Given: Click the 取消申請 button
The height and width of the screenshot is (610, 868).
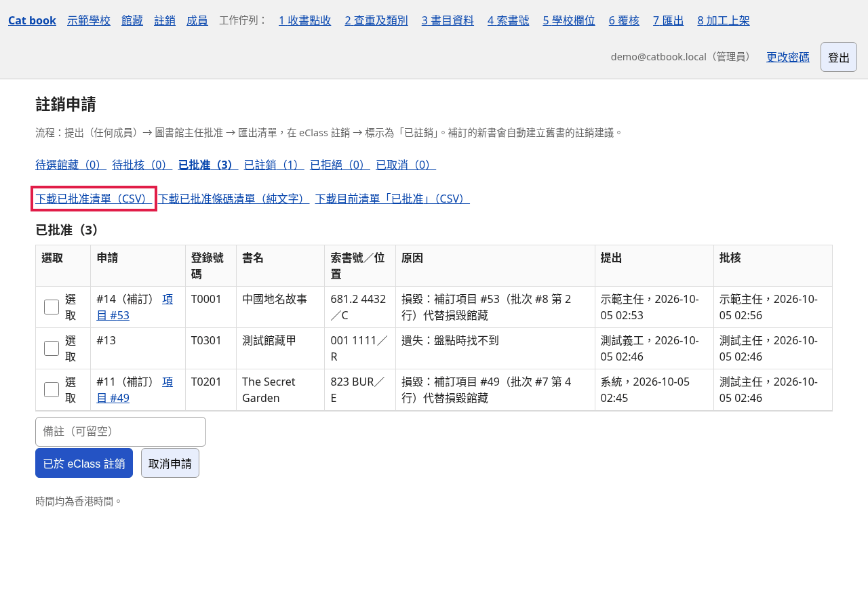Looking at the screenshot, I should pyautogui.click(x=170, y=463).
